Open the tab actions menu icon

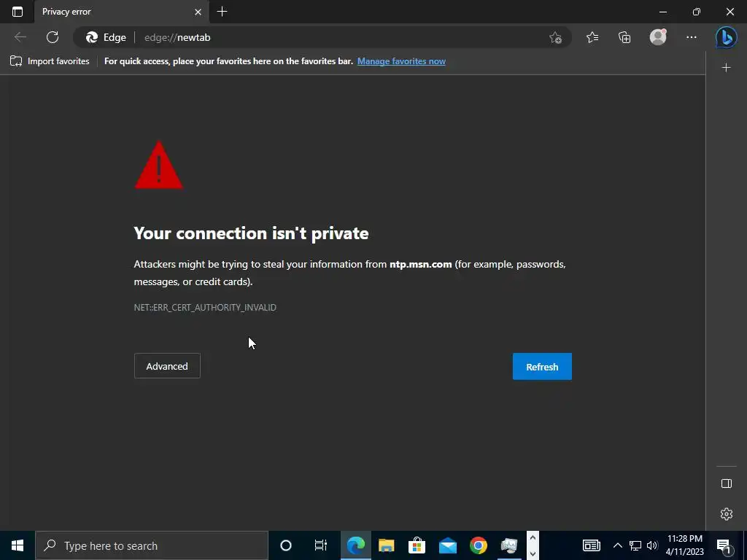click(x=18, y=12)
